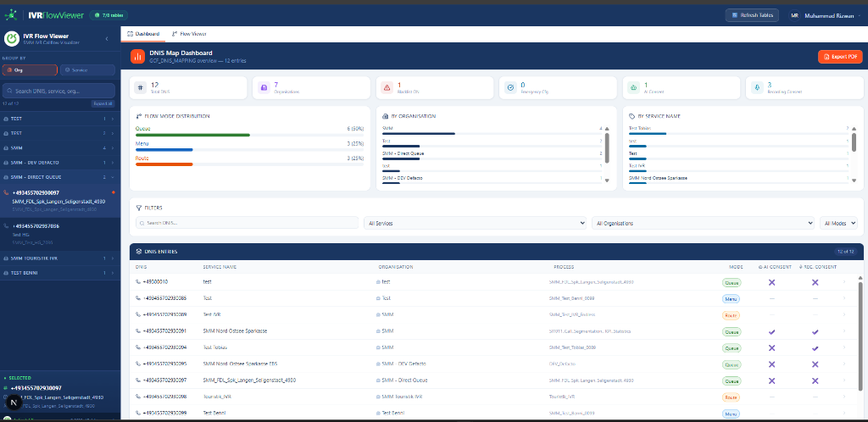Collapse the sidebar with the left chevron
The width and height of the screenshot is (868, 422).
point(106,39)
